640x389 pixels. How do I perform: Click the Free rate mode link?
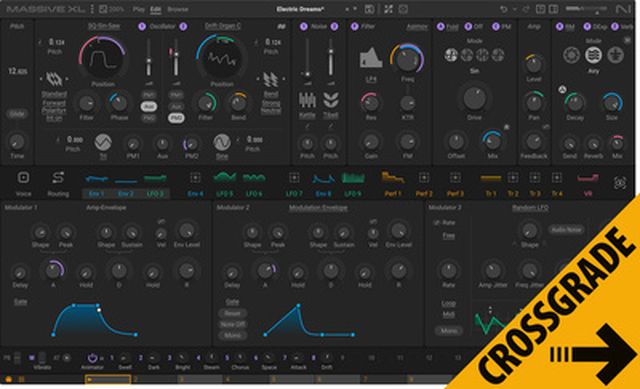pyautogui.click(x=449, y=236)
